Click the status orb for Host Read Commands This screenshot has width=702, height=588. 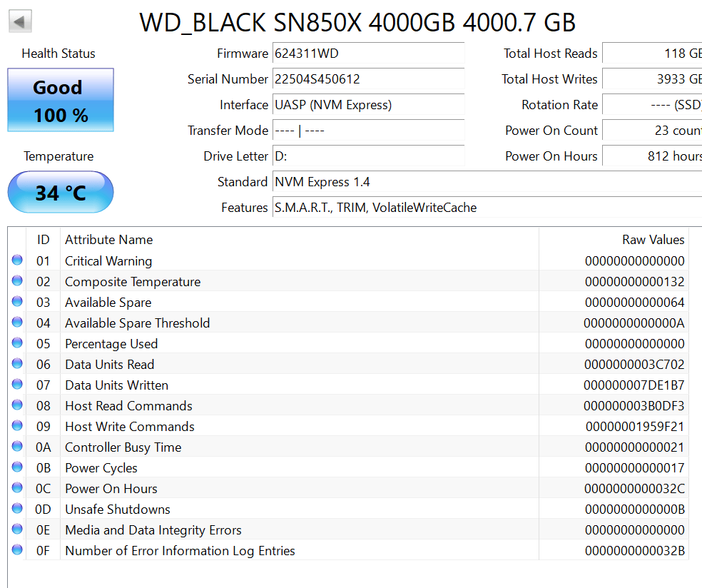pos(17,405)
